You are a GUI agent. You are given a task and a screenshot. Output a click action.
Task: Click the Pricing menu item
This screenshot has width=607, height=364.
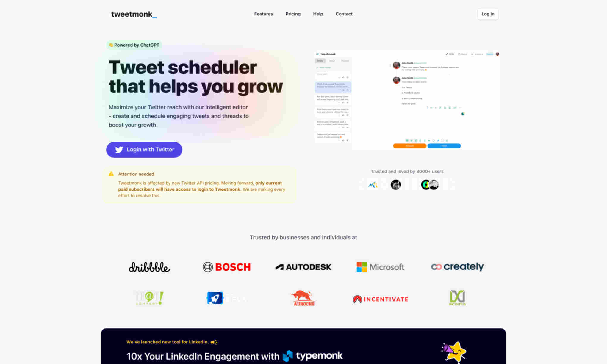coord(293,14)
